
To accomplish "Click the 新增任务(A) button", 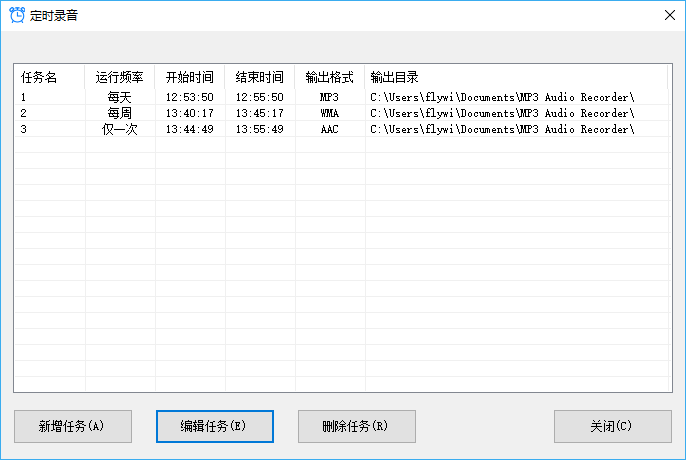I will tap(72, 426).
